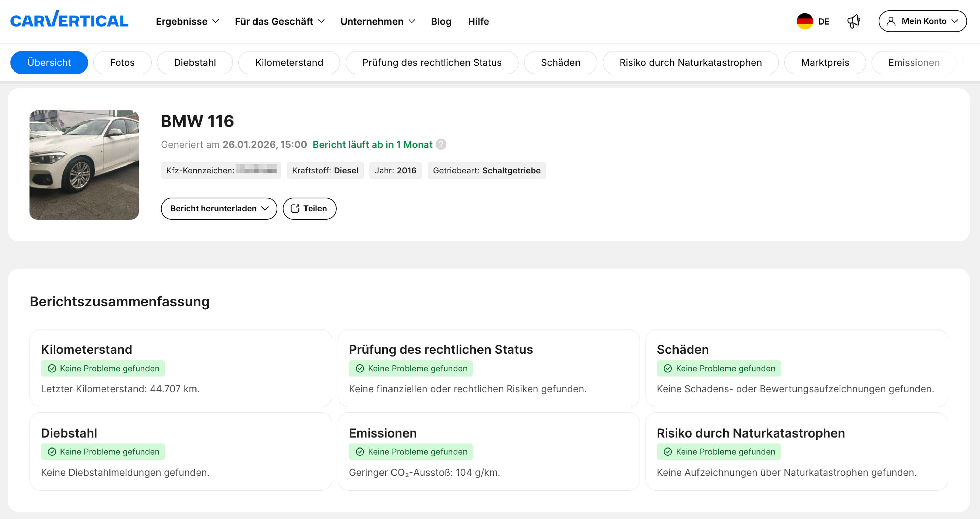Screen dimensions: 980x519
Task: Switch to the Emissionen tab
Action: (914, 62)
